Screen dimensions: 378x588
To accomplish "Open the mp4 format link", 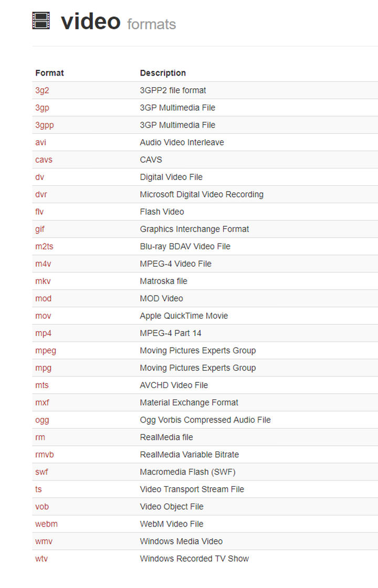I will tap(43, 333).
